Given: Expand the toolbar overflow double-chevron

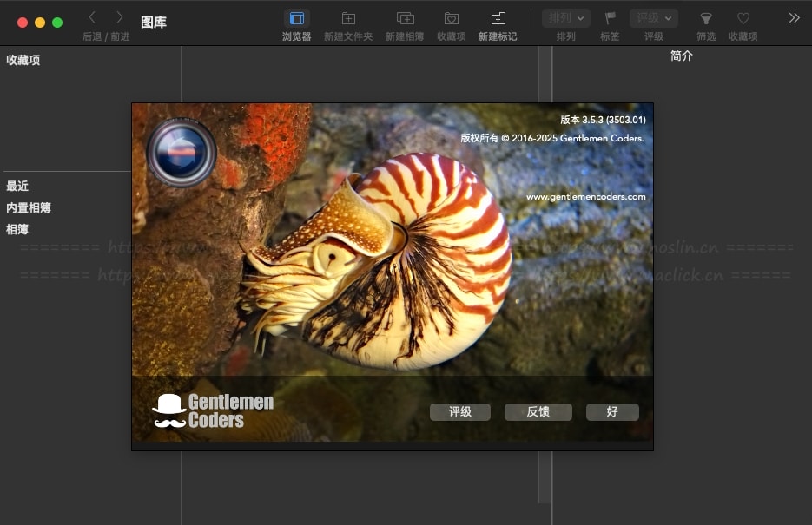Looking at the screenshot, I should click(x=794, y=18).
